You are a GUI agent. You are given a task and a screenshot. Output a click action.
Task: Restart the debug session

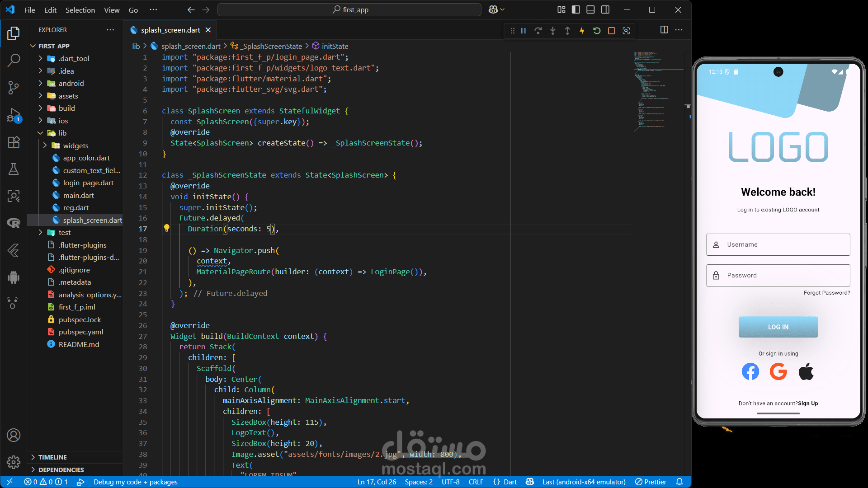tap(597, 31)
